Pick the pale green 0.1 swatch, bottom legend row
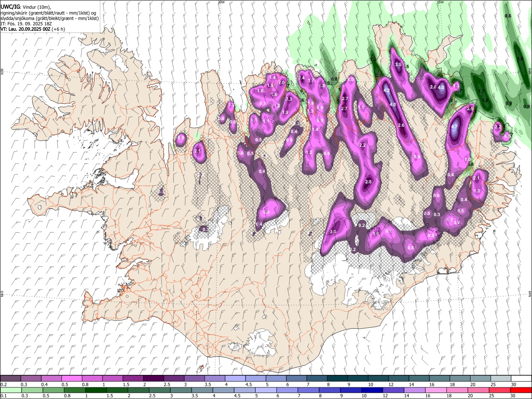Viewport: 532px width, 399px height. 11,390
